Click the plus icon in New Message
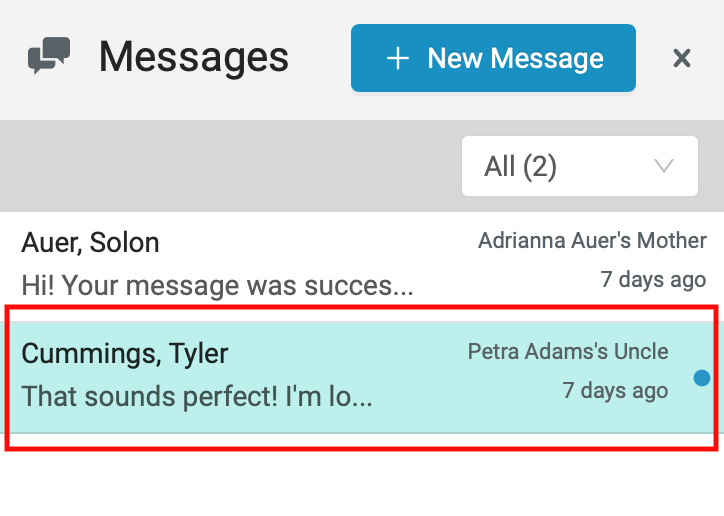This screenshot has width=724, height=516. click(398, 59)
